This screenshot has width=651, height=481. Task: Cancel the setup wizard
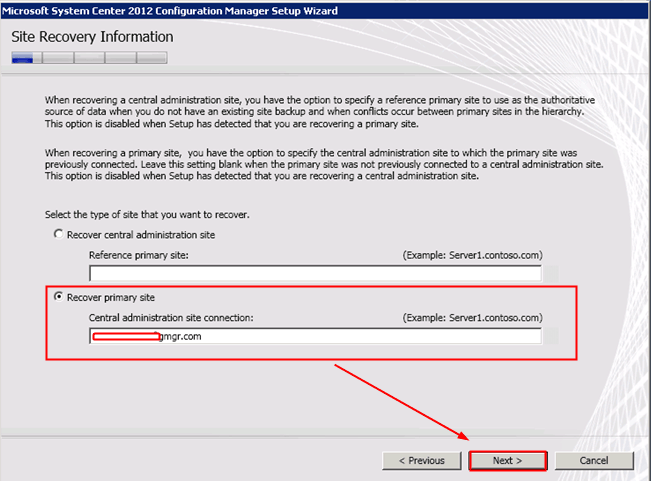coord(594,461)
